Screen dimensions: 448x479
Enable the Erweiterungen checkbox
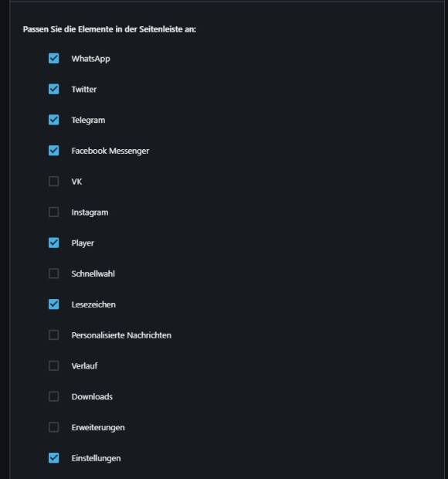[54, 427]
